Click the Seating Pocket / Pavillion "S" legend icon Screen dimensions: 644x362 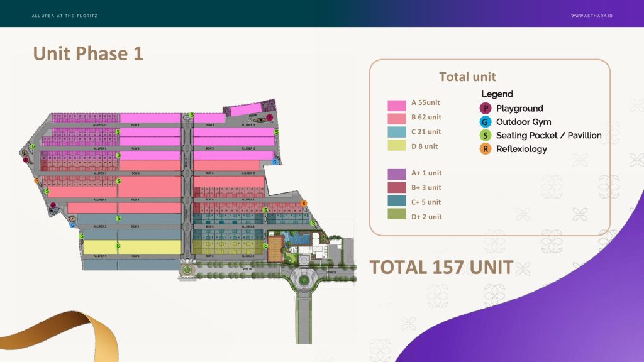[485, 135]
